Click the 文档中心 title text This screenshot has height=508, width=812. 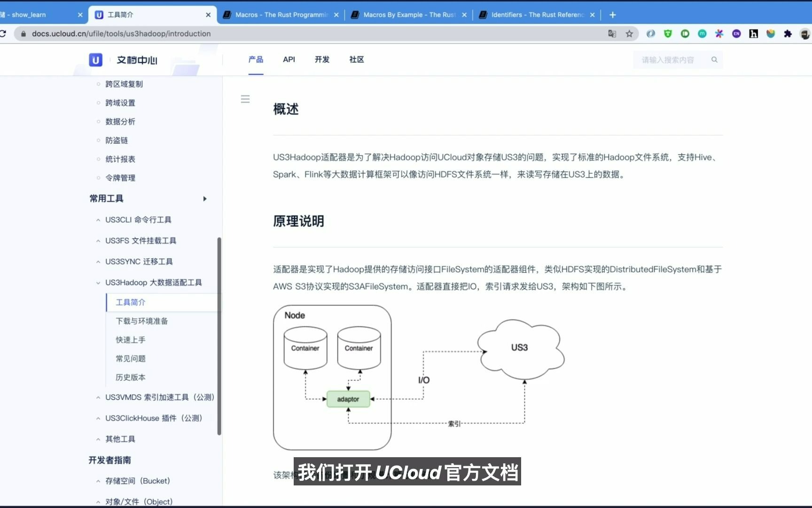137,60
